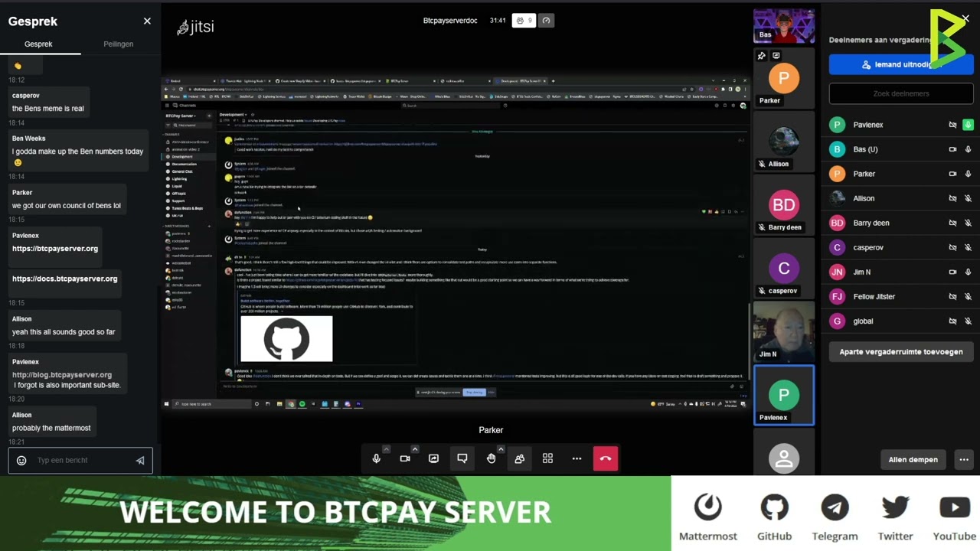
Task: Mute the microphone in the call toolbar
Action: click(x=376, y=458)
